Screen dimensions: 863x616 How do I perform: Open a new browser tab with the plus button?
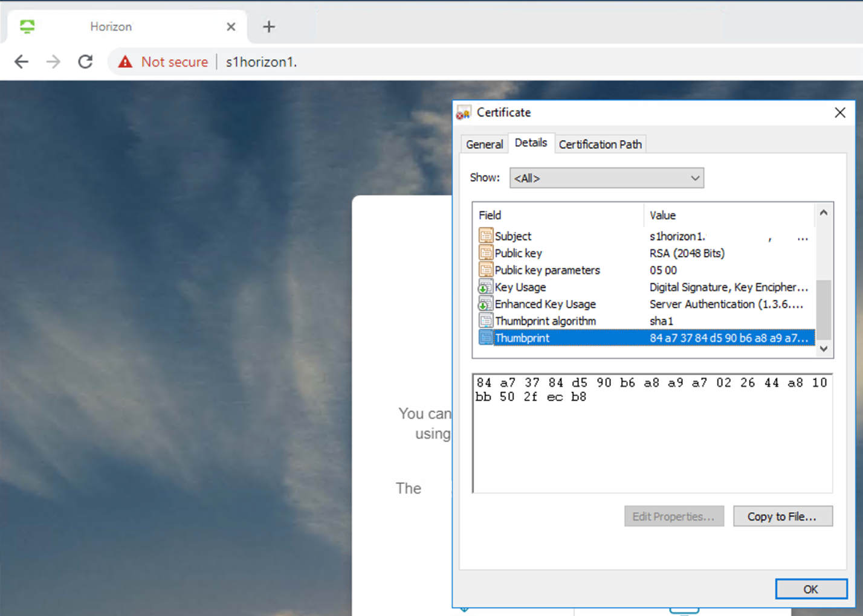tap(268, 26)
